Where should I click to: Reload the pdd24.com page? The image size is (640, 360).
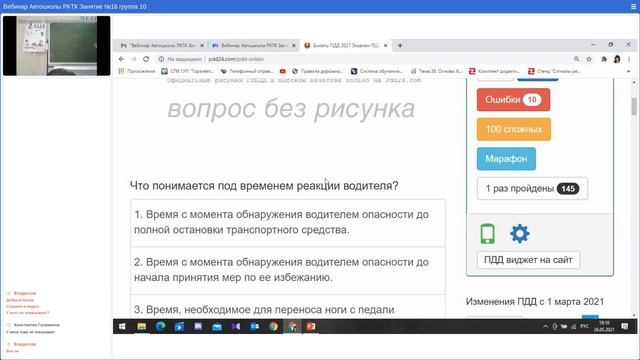[x=146, y=59]
